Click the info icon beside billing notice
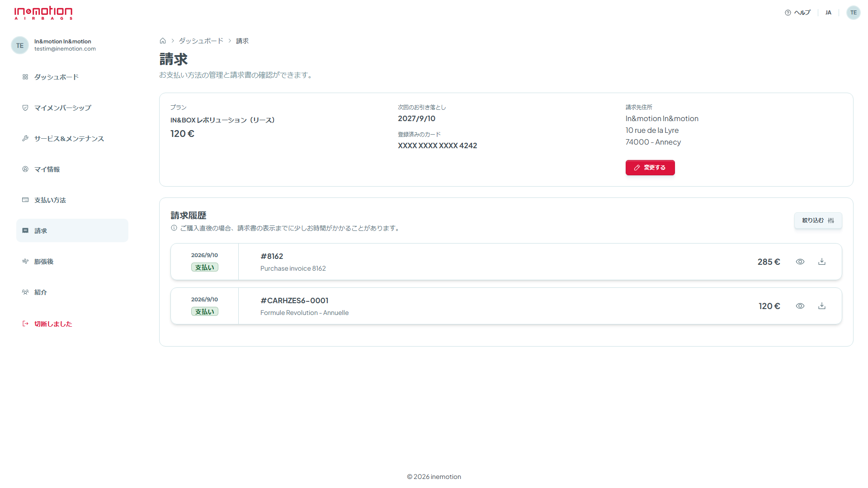 click(x=174, y=228)
